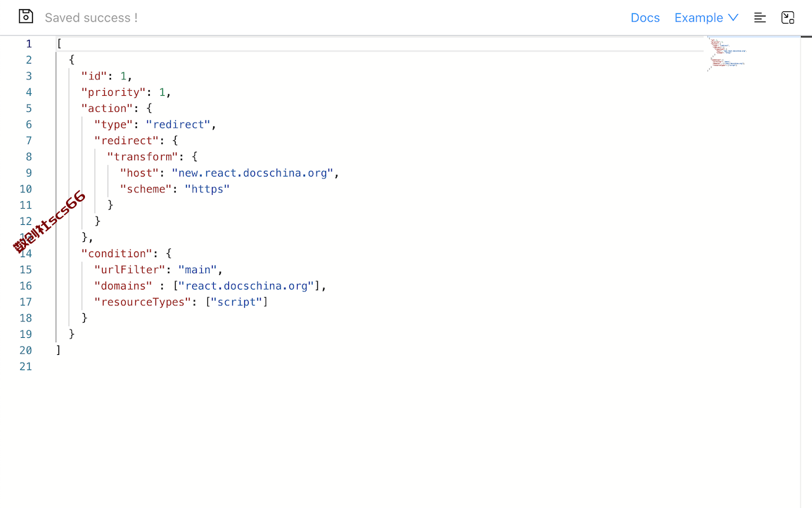Click line number 21 in gutter
The image size is (812, 508).
(x=25, y=367)
